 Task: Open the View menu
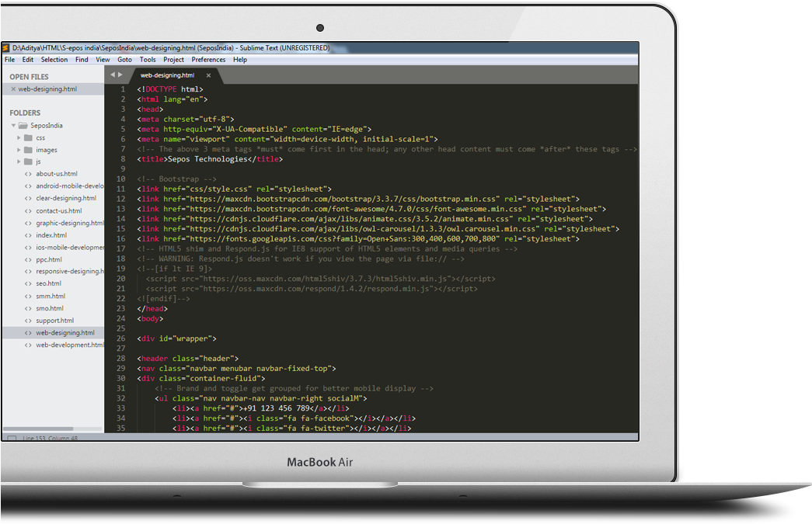(x=103, y=60)
